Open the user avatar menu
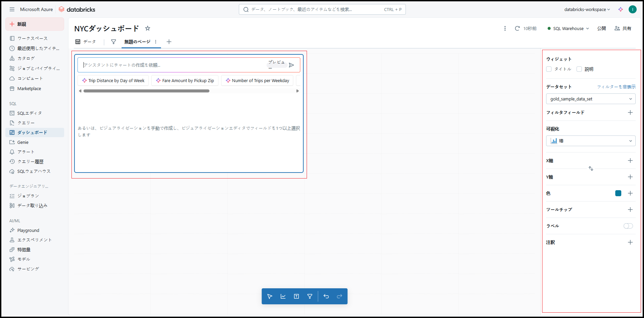The height and width of the screenshot is (318, 644). 633,9
